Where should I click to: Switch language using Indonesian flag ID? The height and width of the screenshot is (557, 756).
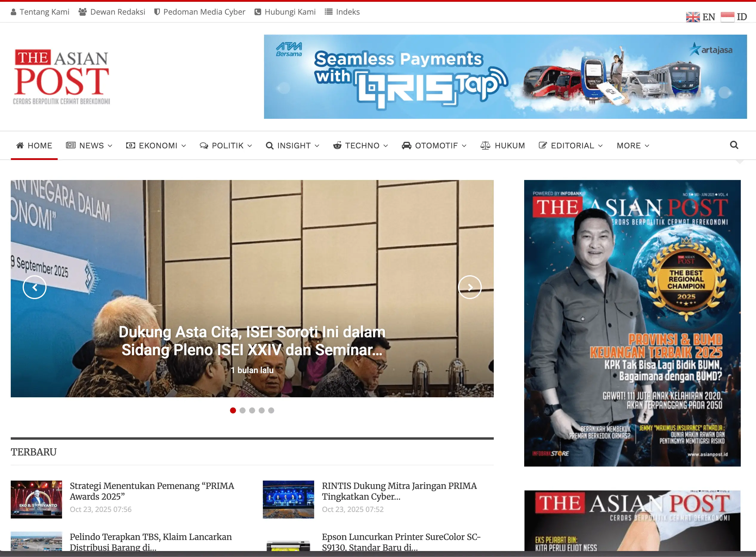727,17
